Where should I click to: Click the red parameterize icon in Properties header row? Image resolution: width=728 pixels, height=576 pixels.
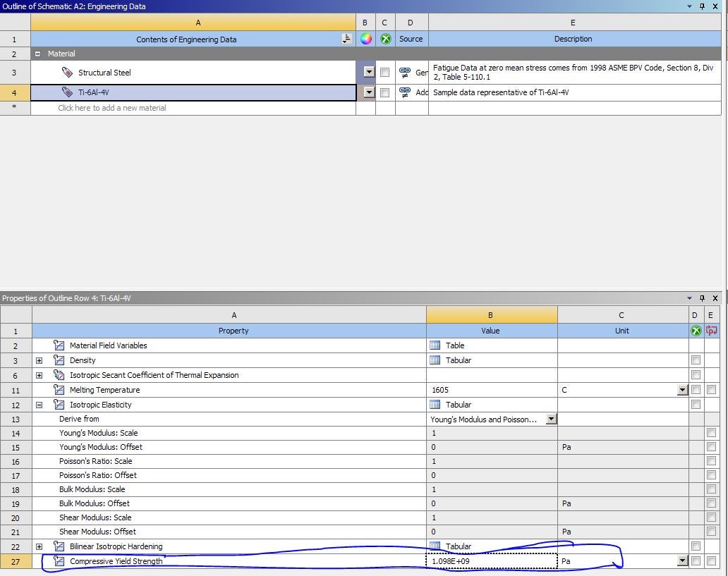point(711,331)
